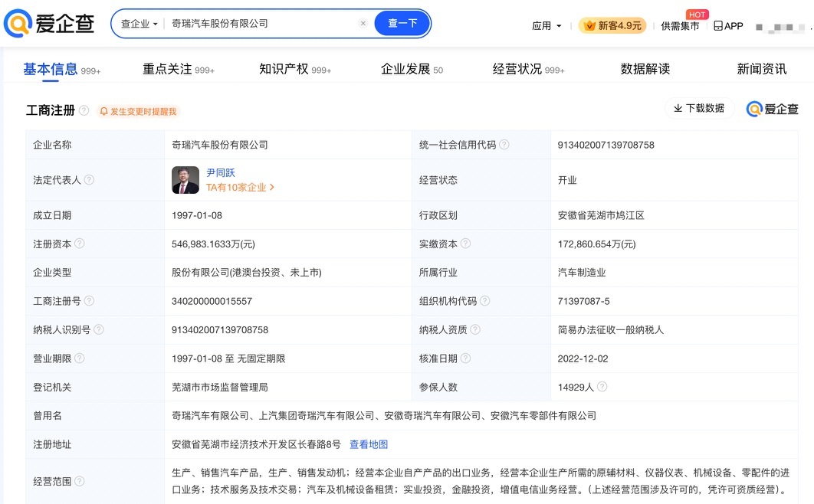This screenshot has width=814, height=504.
Task: Open the 经营状况 tab
Action: [x=527, y=69]
